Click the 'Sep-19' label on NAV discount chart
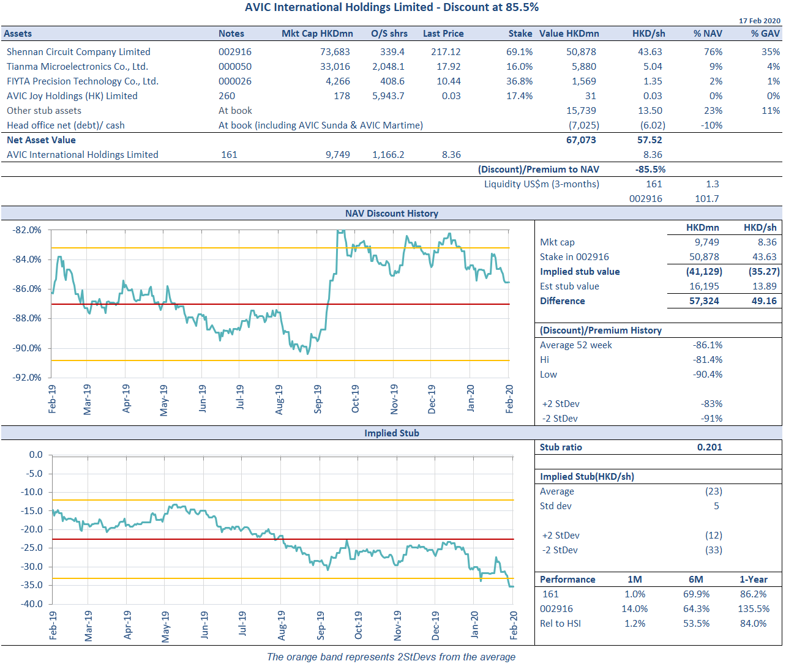 [x=317, y=399]
